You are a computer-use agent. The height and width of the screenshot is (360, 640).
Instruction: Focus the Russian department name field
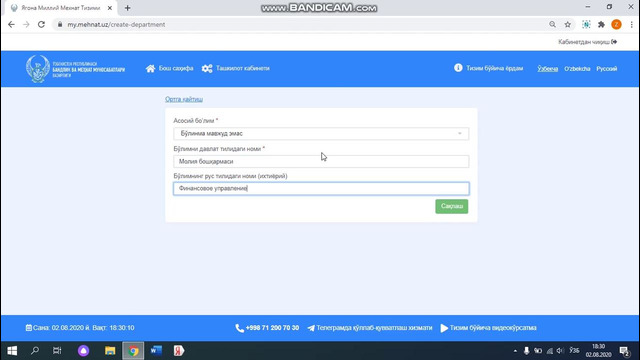tap(321, 189)
